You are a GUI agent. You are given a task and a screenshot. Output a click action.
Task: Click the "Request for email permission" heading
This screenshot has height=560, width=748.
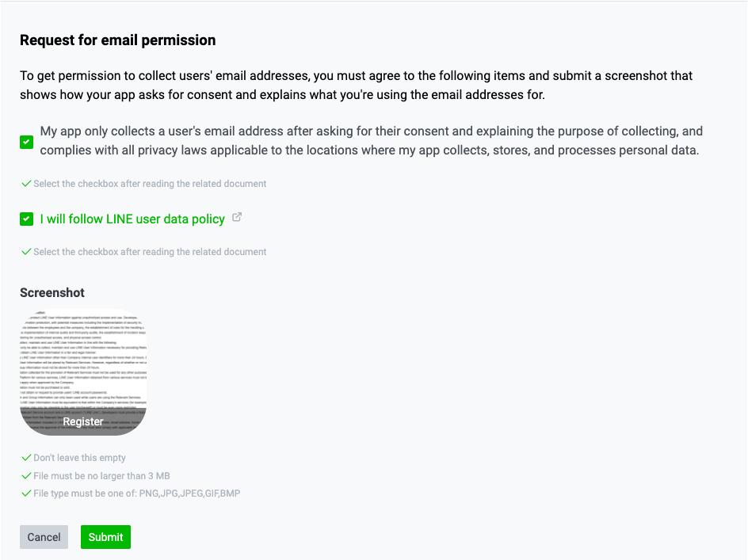117,40
